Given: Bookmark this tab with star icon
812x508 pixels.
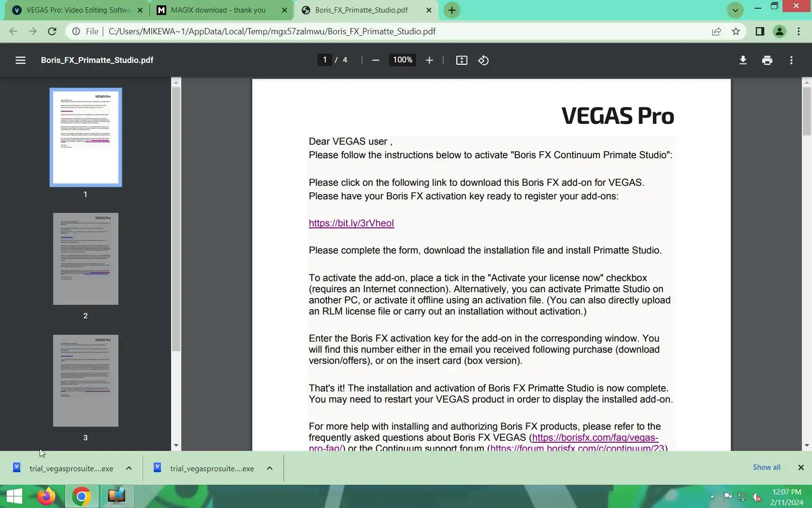Looking at the screenshot, I should click(736, 31).
